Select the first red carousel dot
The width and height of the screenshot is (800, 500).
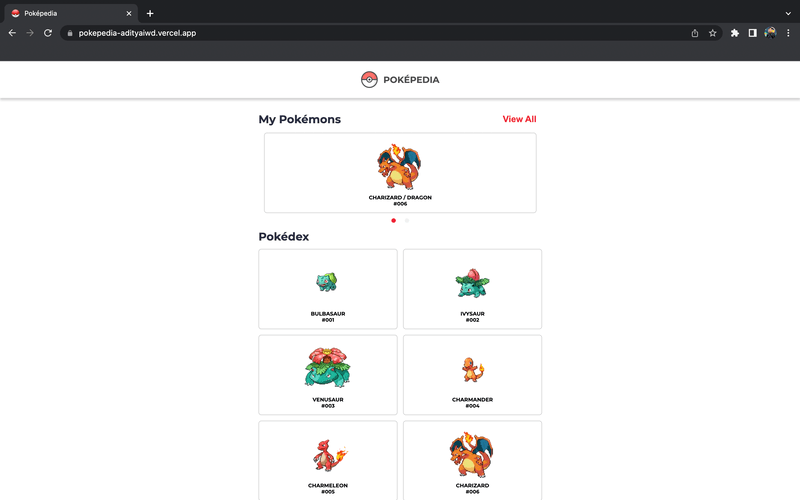[394, 221]
